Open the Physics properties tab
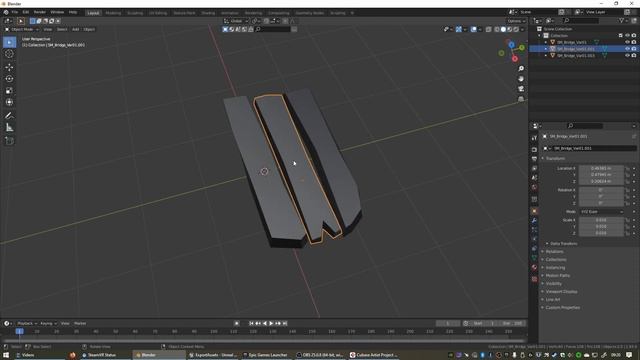This screenshot has height=360, width=640. 534,239
